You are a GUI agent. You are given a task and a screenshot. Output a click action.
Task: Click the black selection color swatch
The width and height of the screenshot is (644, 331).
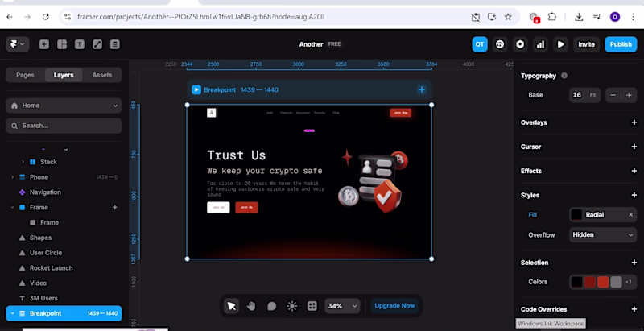pos(576,282)
